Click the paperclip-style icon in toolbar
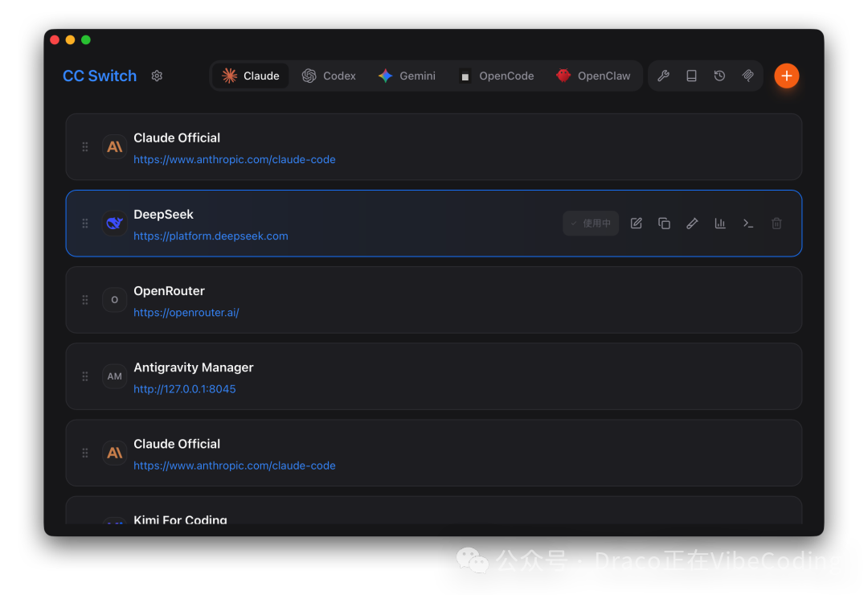This screenshot has height=595, width=868. [x=748, y=76]
